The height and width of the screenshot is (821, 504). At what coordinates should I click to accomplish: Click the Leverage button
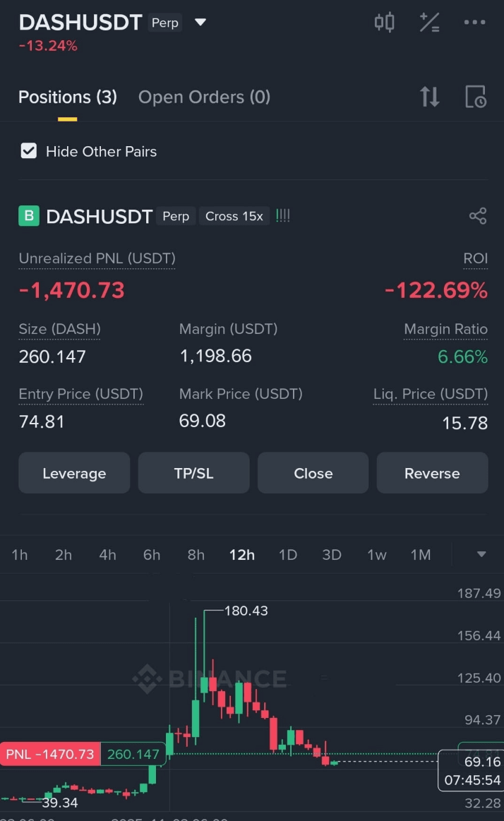(74, 473)
